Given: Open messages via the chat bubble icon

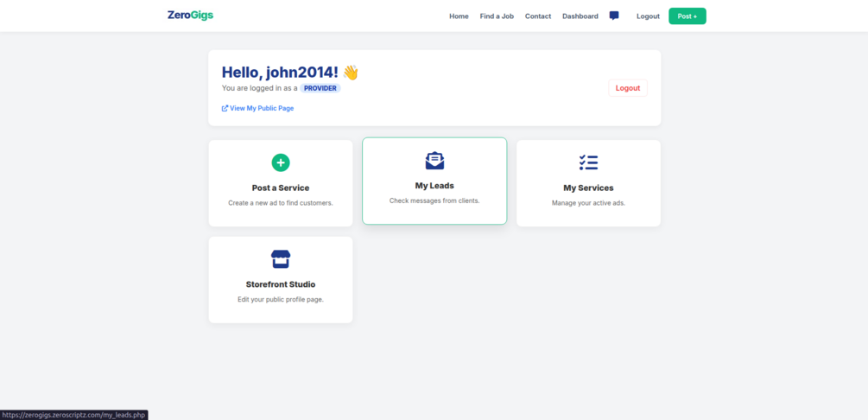Looking at the screenshot, I should point(614,16).
